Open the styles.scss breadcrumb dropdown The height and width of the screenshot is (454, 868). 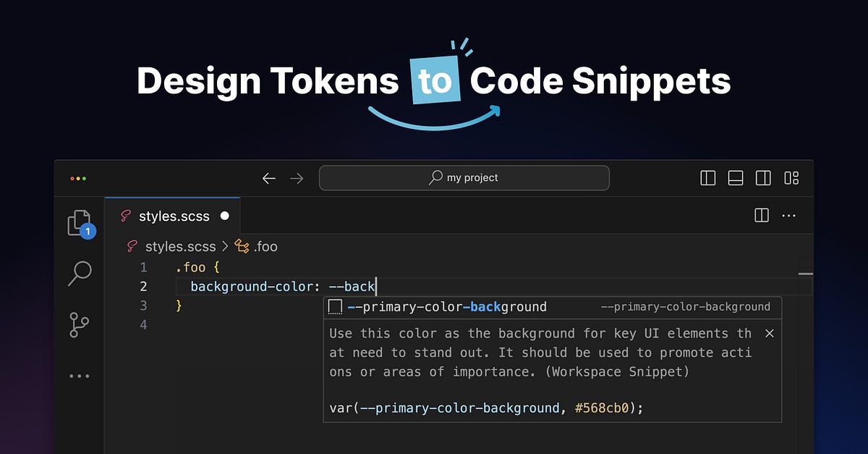pos(179,246)
